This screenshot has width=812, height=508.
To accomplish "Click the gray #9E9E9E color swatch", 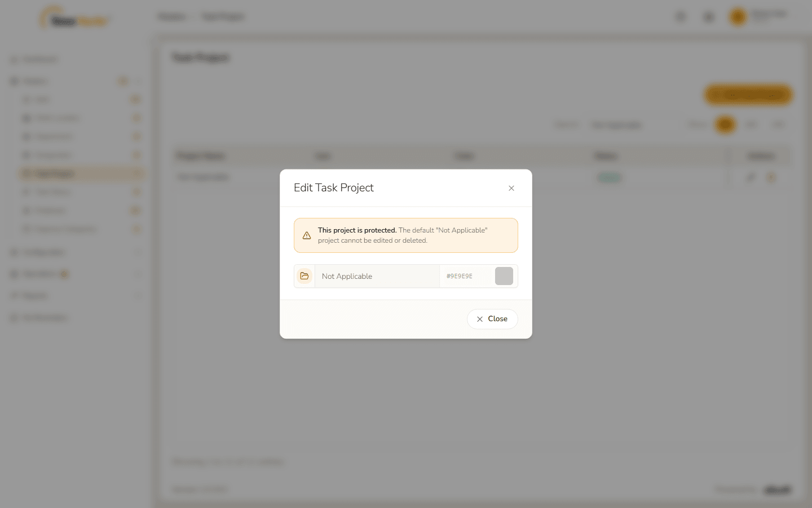I will tap(504, 276).
